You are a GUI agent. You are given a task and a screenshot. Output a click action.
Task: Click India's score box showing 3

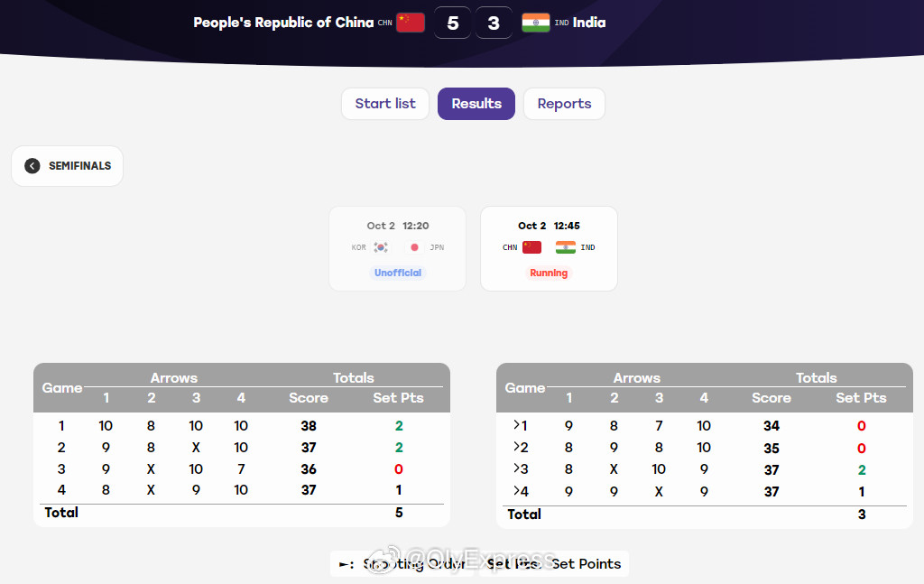[494, 23]
